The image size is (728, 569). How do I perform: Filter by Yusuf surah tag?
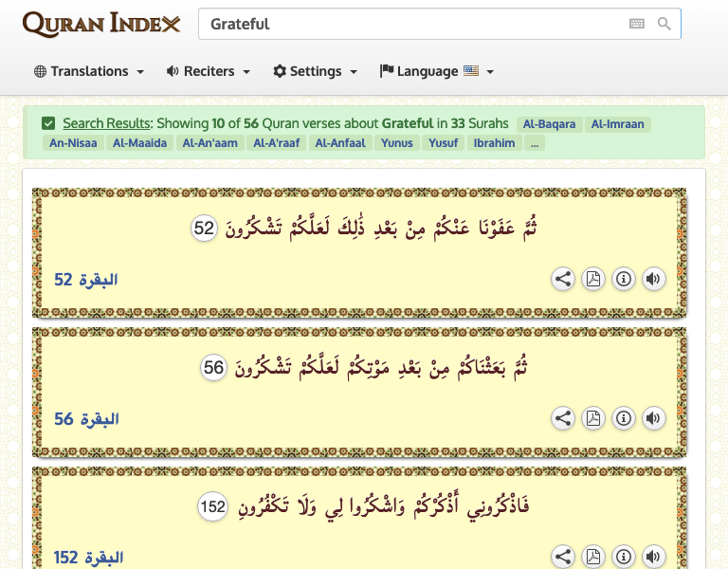[x=443, y=143]
